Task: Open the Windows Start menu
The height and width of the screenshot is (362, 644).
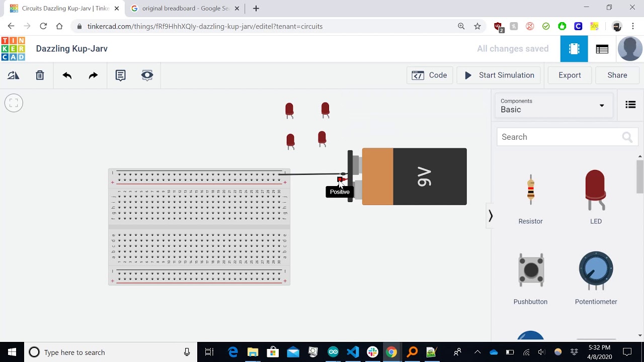Action: (12, 352)
